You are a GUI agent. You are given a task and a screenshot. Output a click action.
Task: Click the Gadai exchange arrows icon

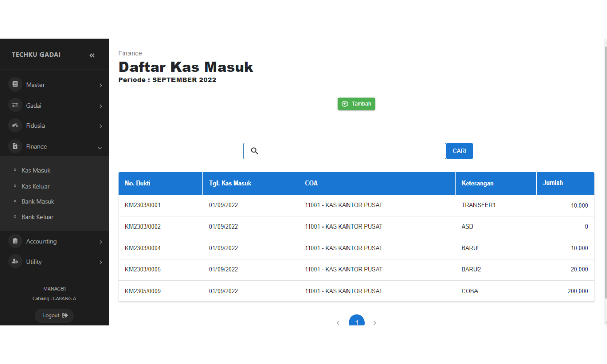coord(15,105)
